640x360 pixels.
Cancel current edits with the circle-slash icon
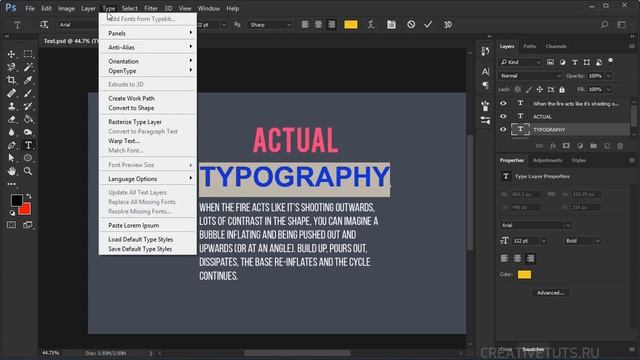tap(411, 24)
